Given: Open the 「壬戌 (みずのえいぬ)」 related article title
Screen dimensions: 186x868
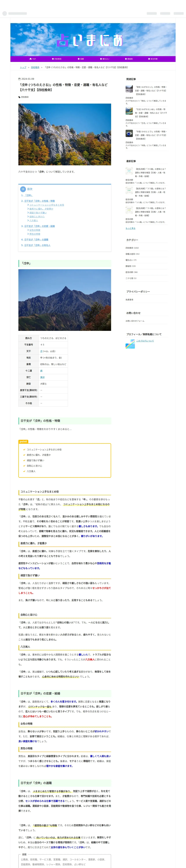Looking at the screenshot, I should pyautogui.click(x=151, y=113).
